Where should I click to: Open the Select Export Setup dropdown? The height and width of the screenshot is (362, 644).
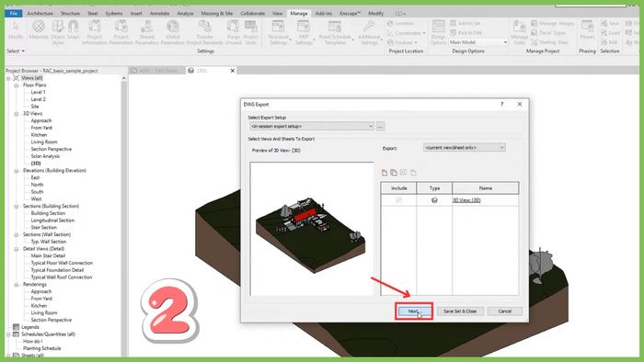click(312, 126)
